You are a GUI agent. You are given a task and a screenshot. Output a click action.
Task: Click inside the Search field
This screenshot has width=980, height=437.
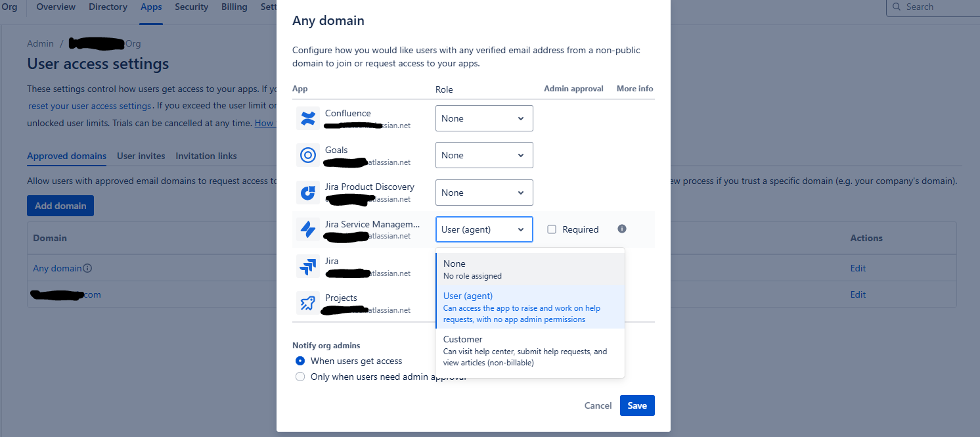coord(933,7)
